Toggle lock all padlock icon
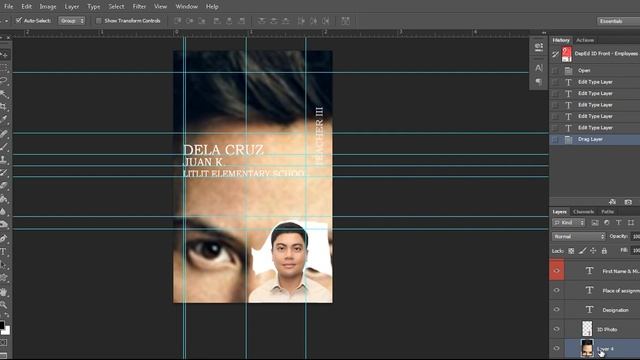The image size is (640, 360). click(604, 251)
